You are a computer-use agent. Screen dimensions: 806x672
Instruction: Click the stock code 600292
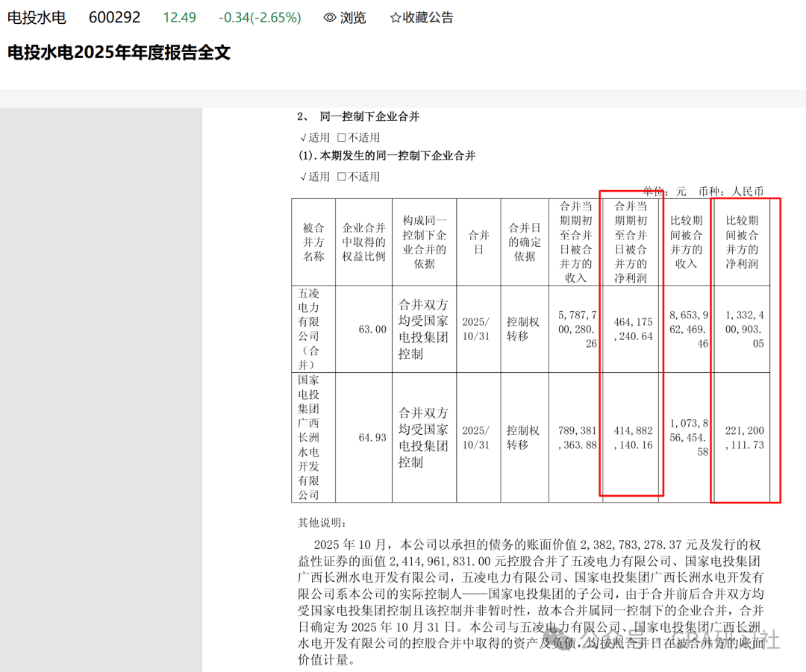(x=114, y=17)
